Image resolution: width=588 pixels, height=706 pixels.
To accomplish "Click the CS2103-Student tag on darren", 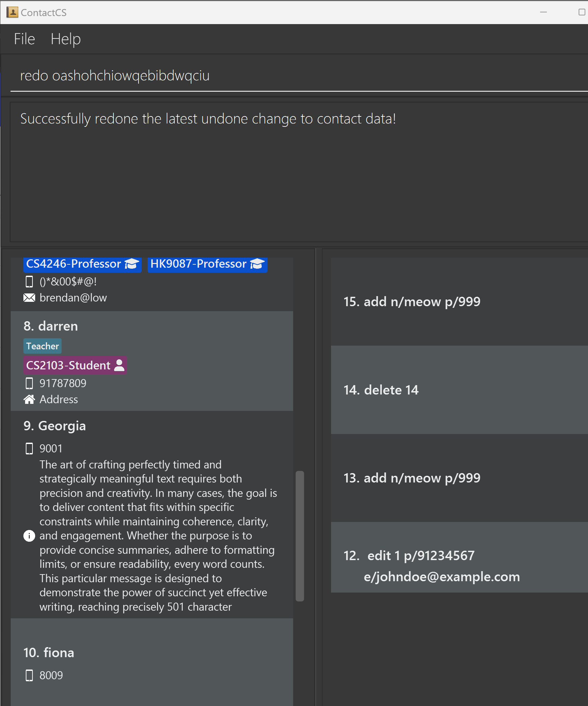I will click(x=75, y=365).
